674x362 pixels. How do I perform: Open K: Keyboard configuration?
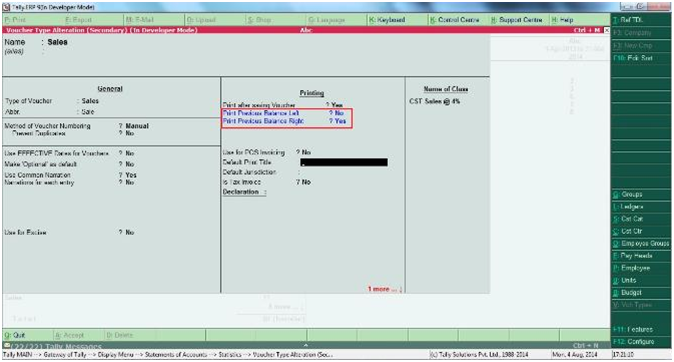(x=387, y=20)
